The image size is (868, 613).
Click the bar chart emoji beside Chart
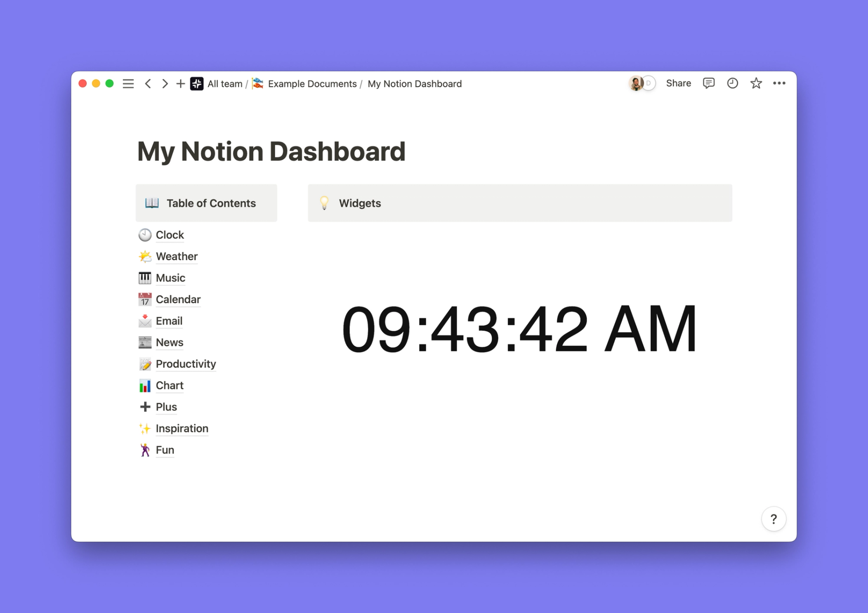point(145,385)
